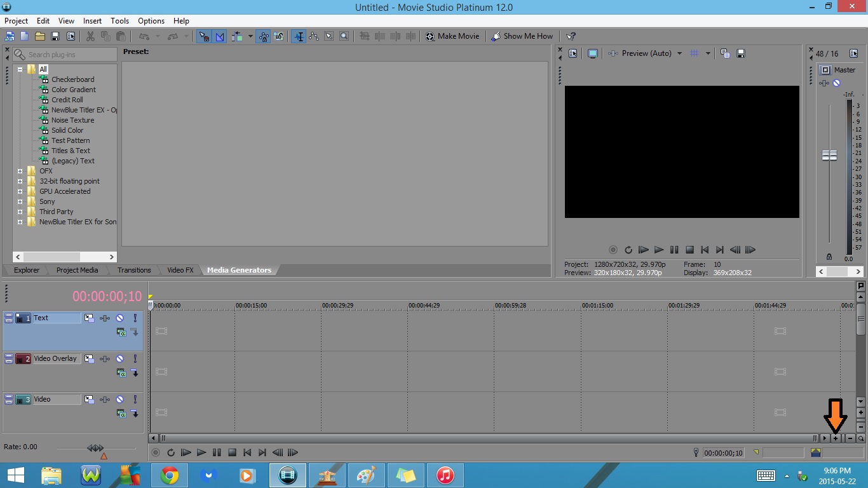
Task: Switch to the Explorer tab
Action: click(x=27, y=270)
